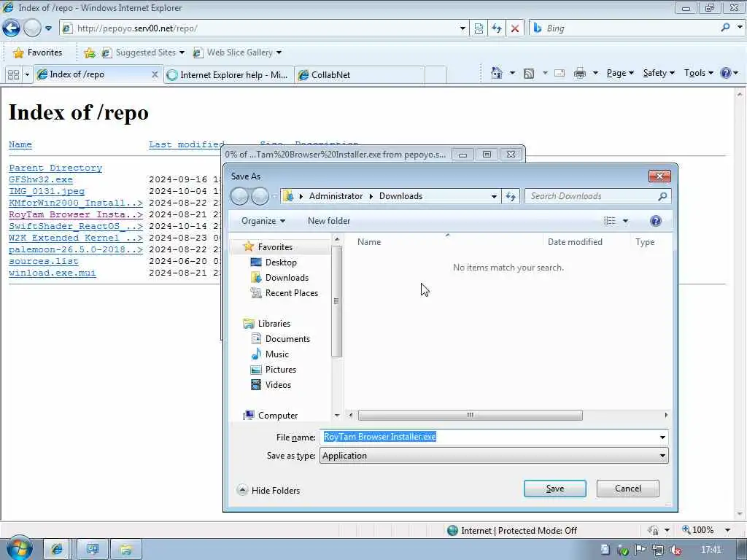This screenshot has height=560, width=747.
Task: Open the Parent Directory link
Action: click(55, 168)
